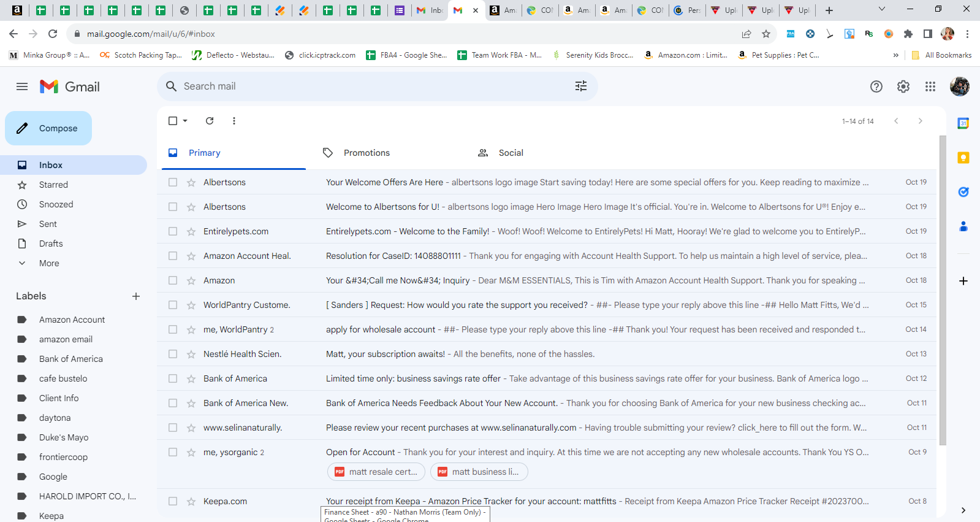Select the Your Welcome Offers Are Here email checkbox

[x=173, y=182]
